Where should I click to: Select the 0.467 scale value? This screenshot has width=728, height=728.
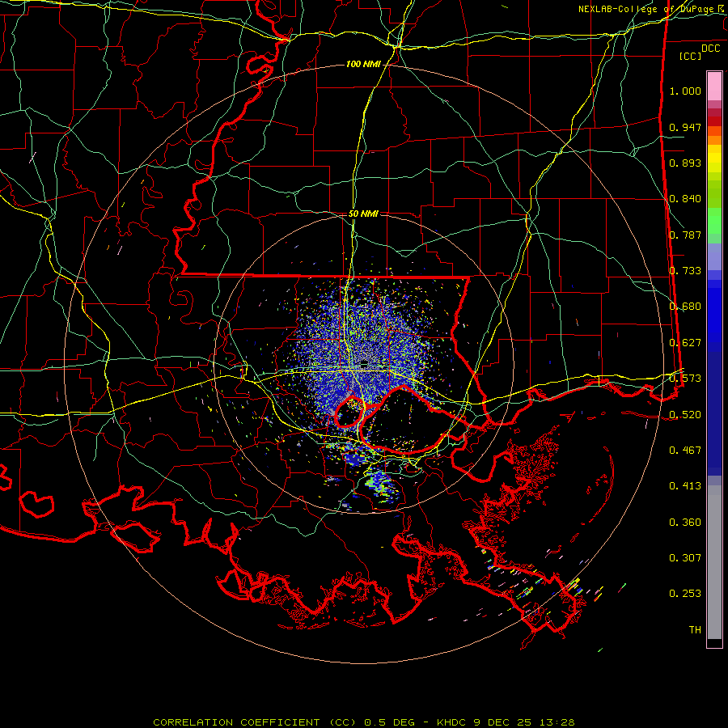(685, 451)
